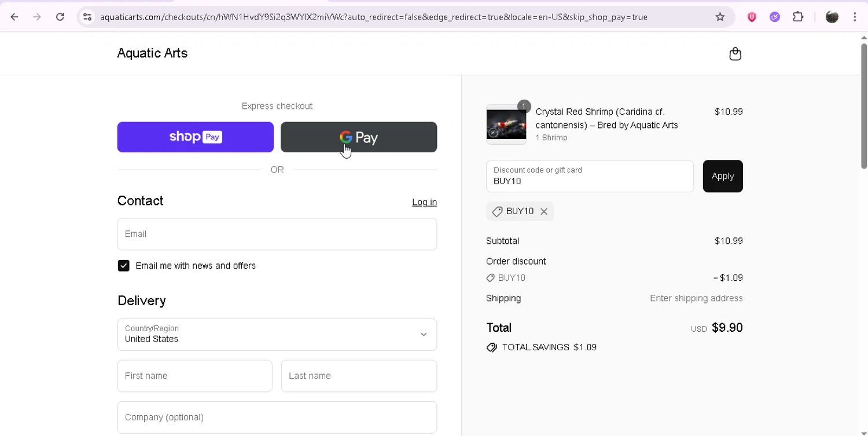Screen dimensions: 868x436
Task: Open the Chrome three-dot menu
Action: tap(855, 17)
